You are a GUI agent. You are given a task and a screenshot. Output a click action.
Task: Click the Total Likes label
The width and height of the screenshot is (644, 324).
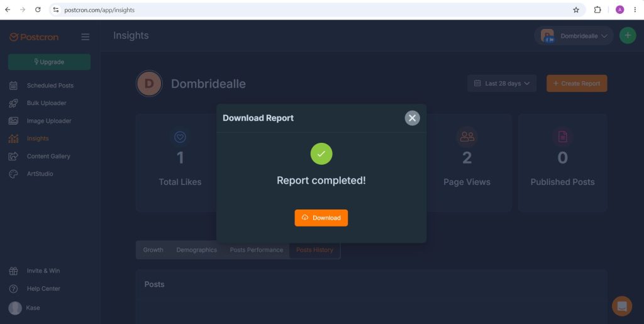click(x=180, y=182)
